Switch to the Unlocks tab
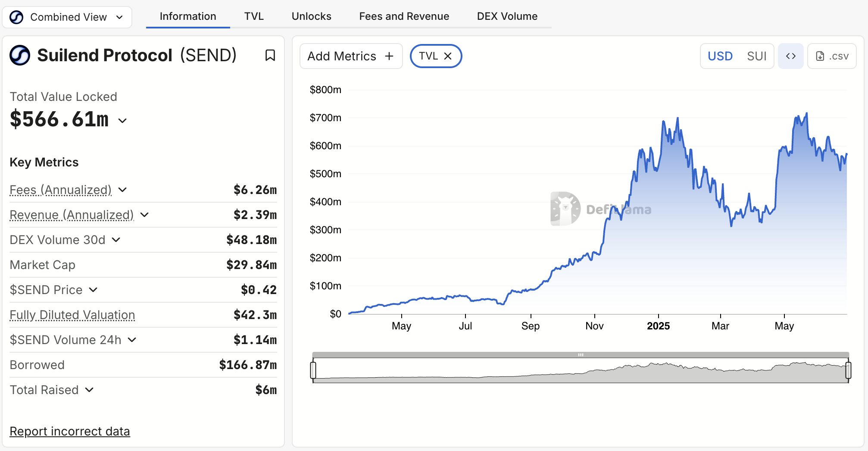Screen dimensions: 868x451 point(311,16)
